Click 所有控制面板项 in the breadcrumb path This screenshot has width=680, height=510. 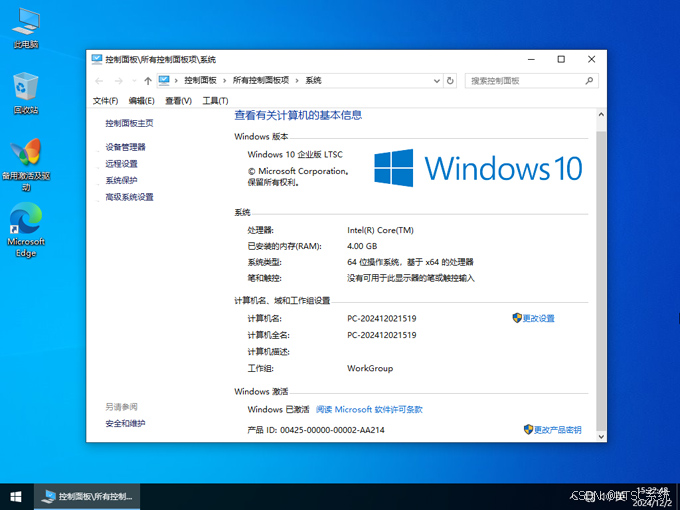tap(261, 80)
